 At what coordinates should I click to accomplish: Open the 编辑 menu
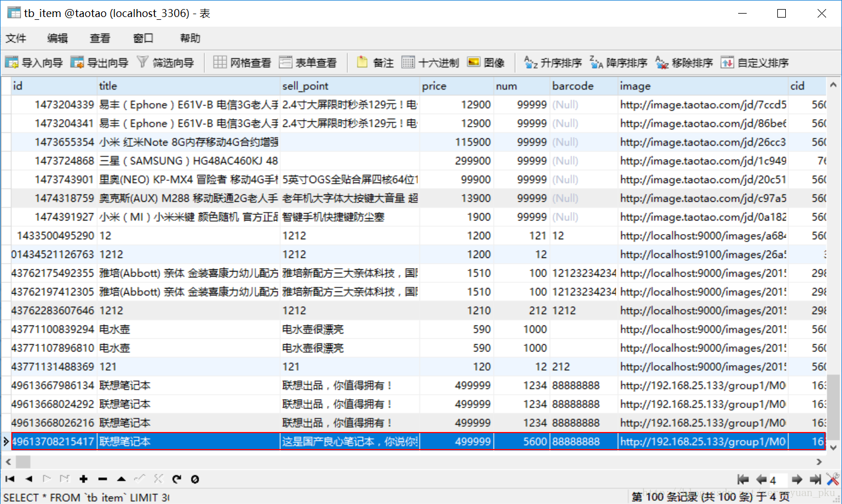coord(57,38)
